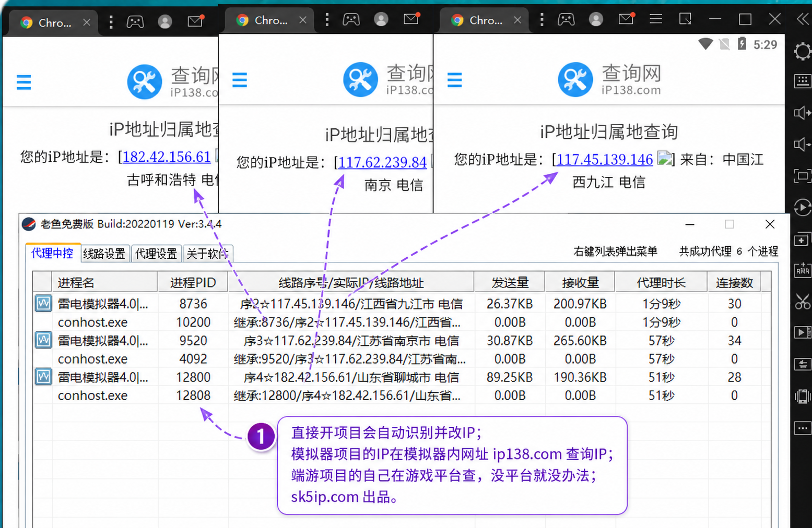Open the IP link 117.62.239.84

tap(382, 162)
